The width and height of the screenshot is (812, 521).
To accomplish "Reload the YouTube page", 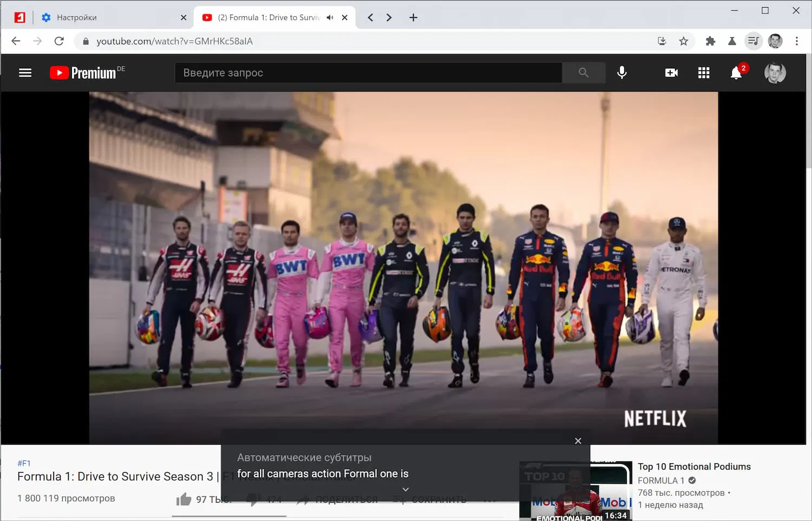I will point(59,41).
